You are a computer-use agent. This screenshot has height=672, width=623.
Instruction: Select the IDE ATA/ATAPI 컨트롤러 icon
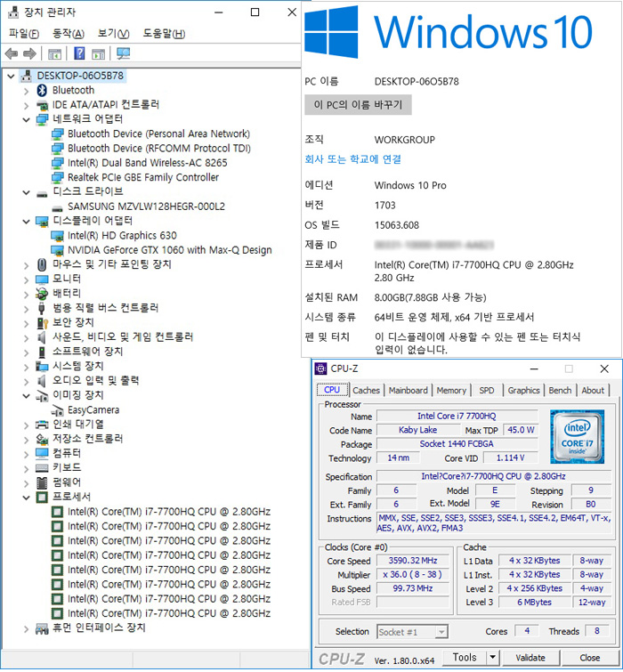pyautogui.click(x=42, y=104)
